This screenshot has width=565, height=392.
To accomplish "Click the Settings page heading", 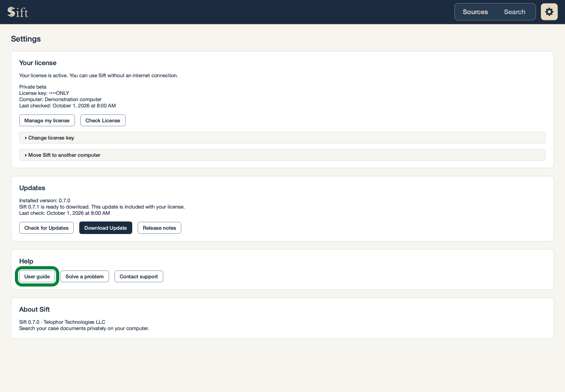I will coord(26,39).
